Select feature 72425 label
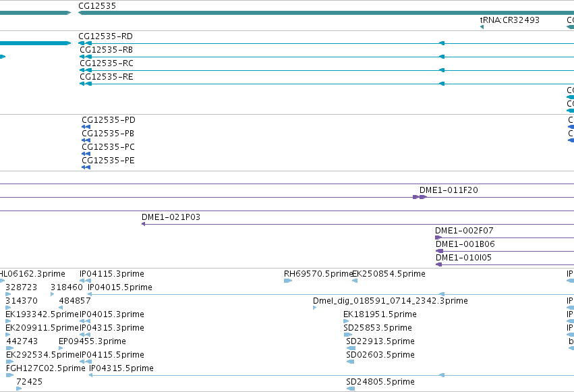 click(29, 382)
